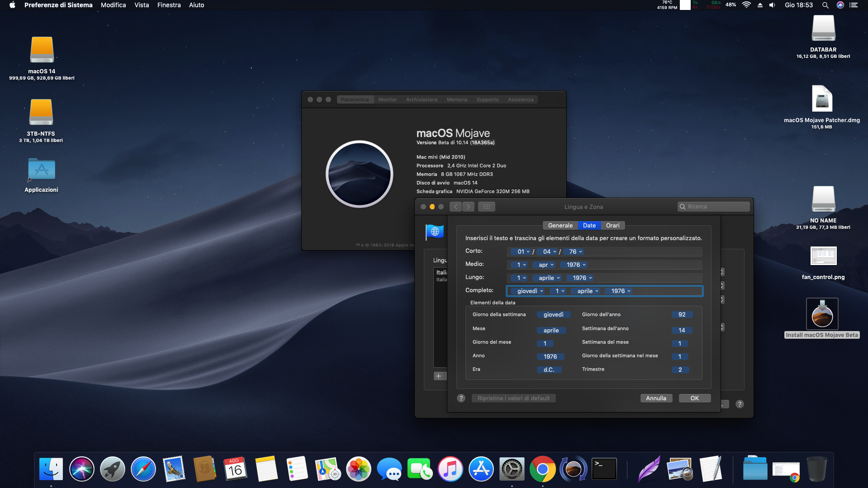Open the help button beside Ripristina

[461, 398]
